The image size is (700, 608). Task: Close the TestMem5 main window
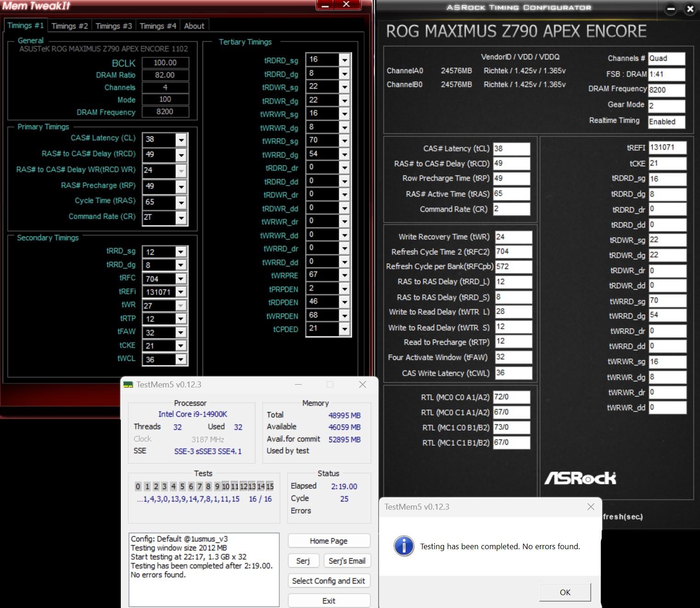(362, 385)
